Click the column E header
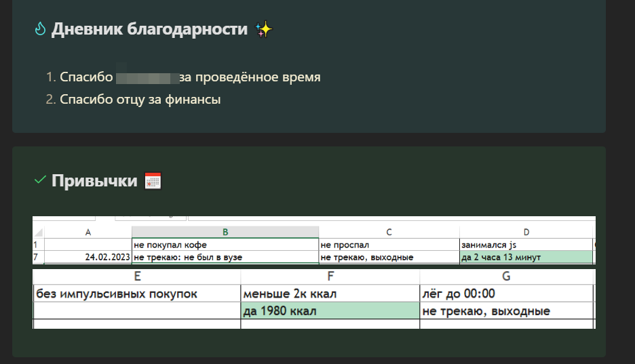Viewport: 635px width, 364px height. pyautogui.click(x=137, y=277)
